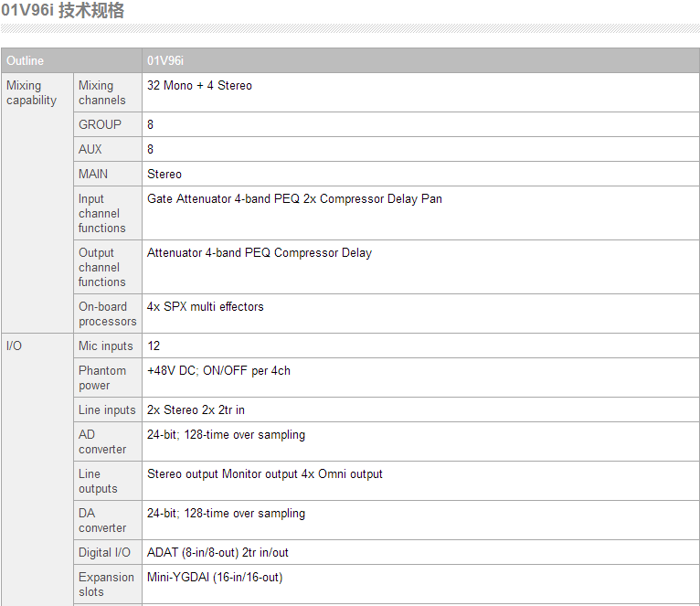Click the 'Phantom power' label
The image size is (700, 606).
click(102, 377)
